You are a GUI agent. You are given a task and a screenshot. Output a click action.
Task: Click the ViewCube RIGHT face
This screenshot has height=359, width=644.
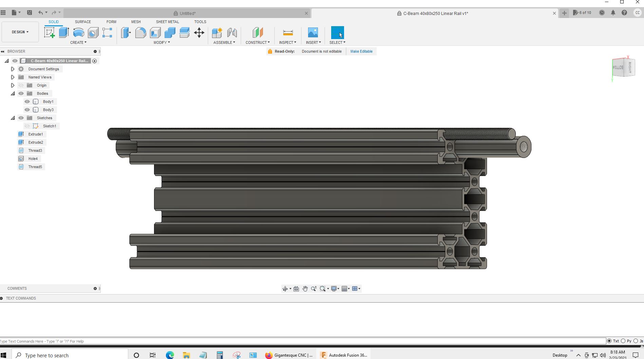629,67
